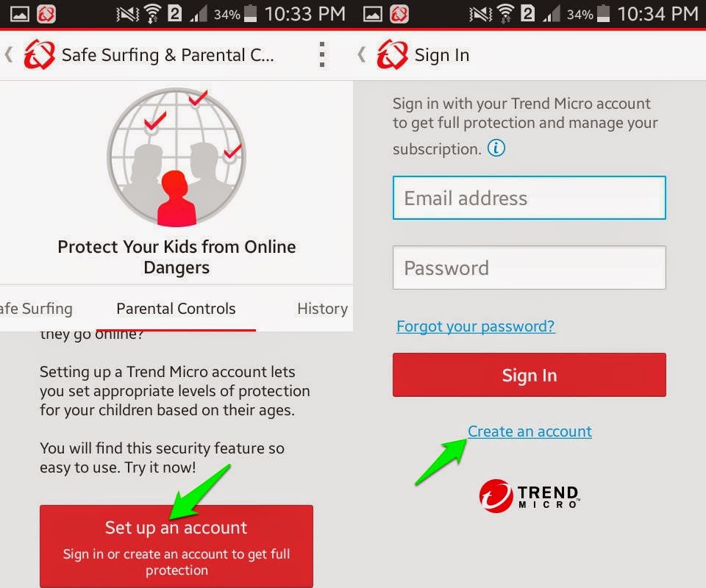Tap the battery icon in right status bar
The width and height of the screenshot is (706, 588).
(x=603, y=14)
